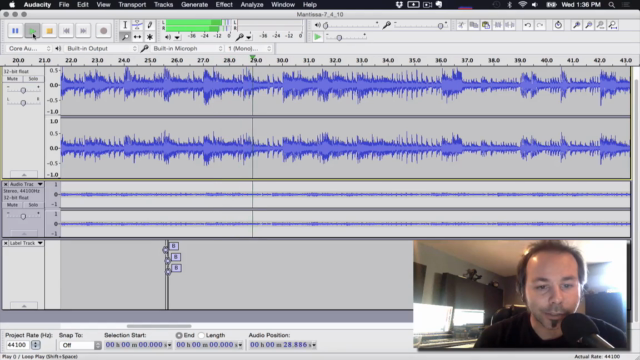
Task: Open the Tracks menu
Action: point(163,4)
